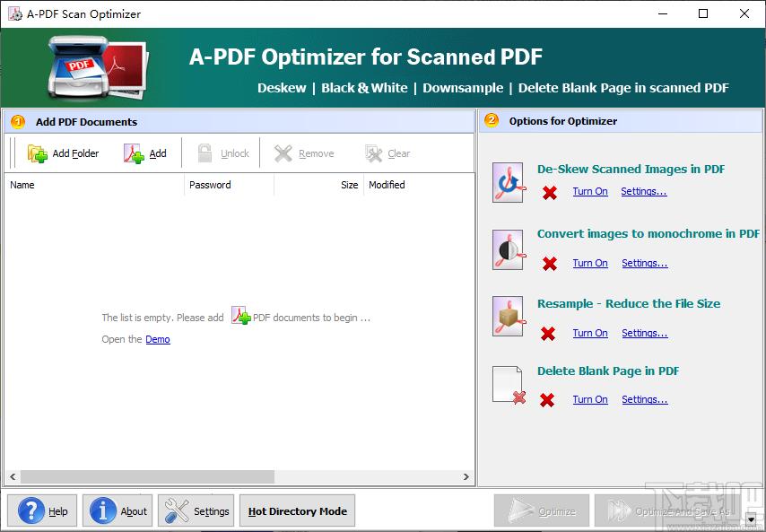Sort by the Password column header
This screenshot has width=766, height=532.
point(229,185)
